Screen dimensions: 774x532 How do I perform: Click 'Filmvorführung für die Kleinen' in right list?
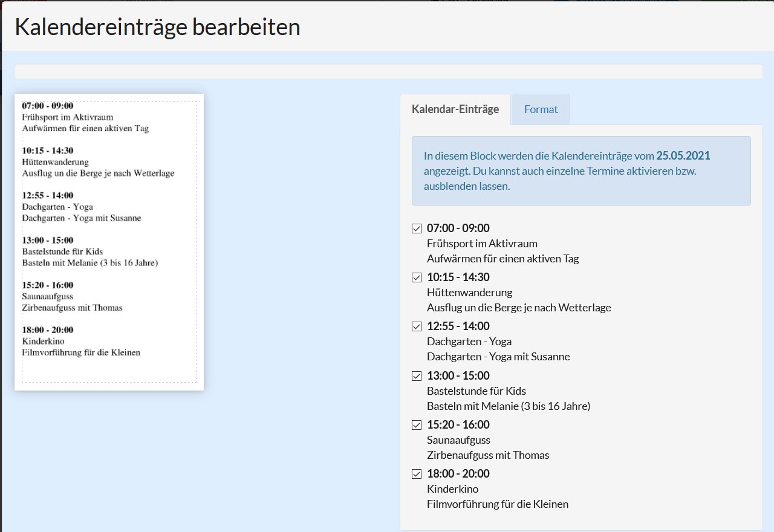497,504
